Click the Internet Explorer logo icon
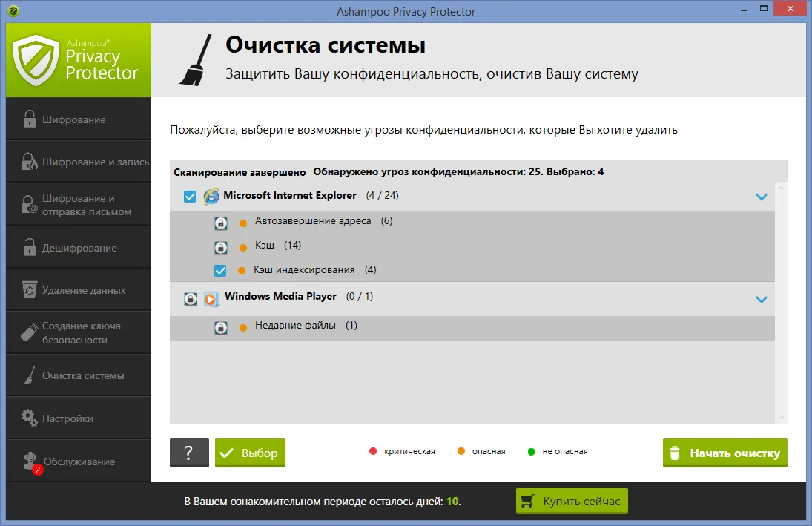The width and height of the screenshot is (812, 526). point(211,197)
